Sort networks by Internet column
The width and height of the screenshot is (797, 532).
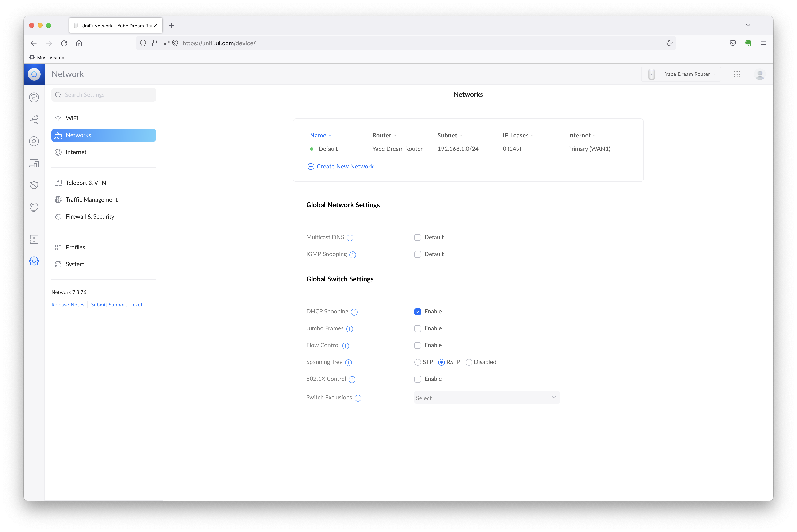coord(582,135)
